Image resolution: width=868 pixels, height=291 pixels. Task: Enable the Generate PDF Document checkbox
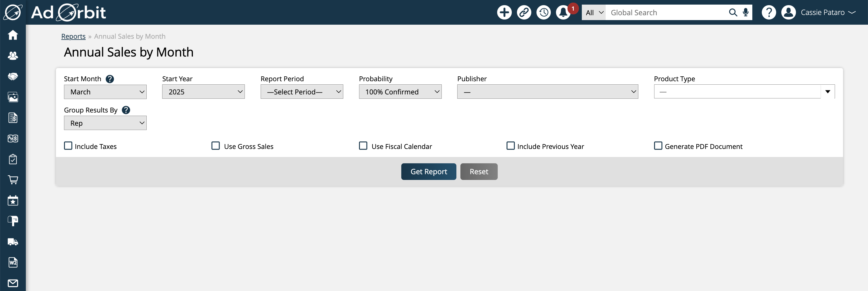[658, 146]
